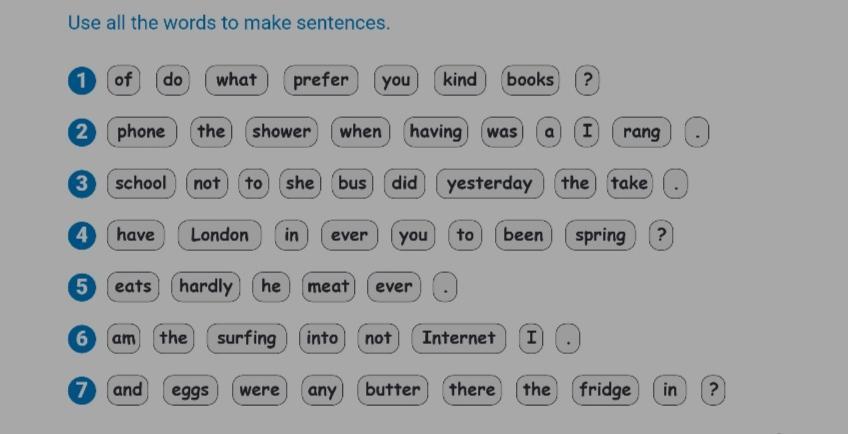Select the word tile "London"
Viewport: 848px width, 434px height.
(x=220, y=235)
